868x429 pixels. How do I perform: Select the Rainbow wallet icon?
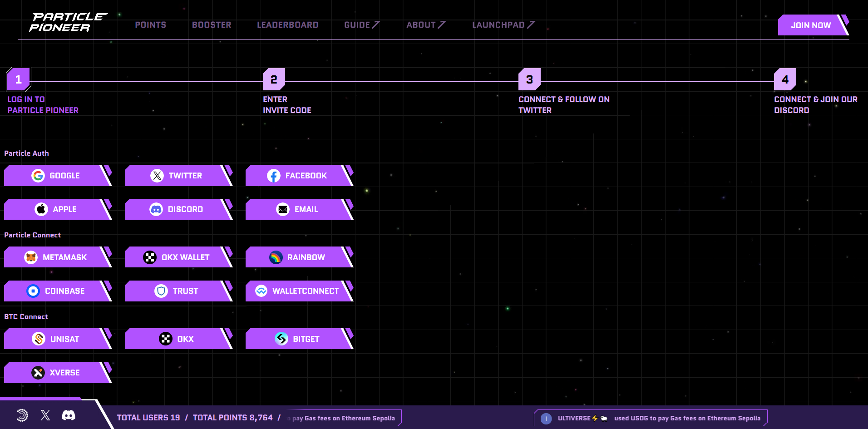point(276,257)
